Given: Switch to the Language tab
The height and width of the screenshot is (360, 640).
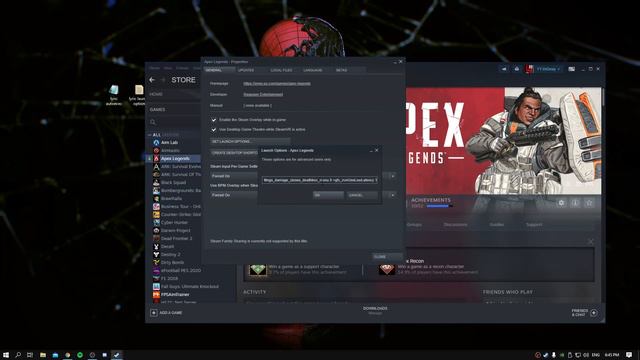Looking at the screenshot, I should pyautogui.click(x=313, y=70).
